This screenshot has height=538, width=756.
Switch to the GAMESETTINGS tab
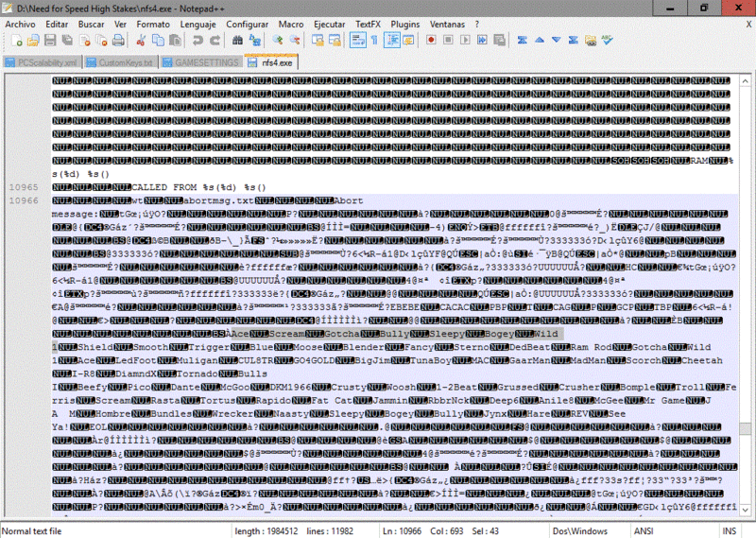coord(201,62)
